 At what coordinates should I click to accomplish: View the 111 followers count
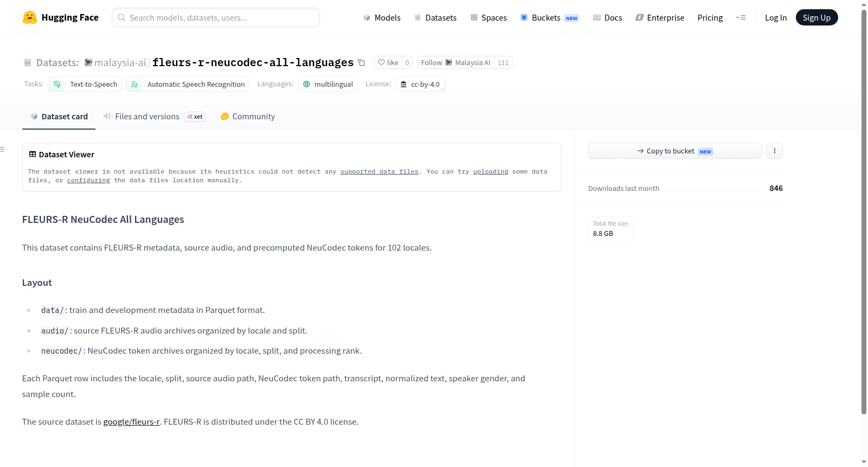pos(503,62)
